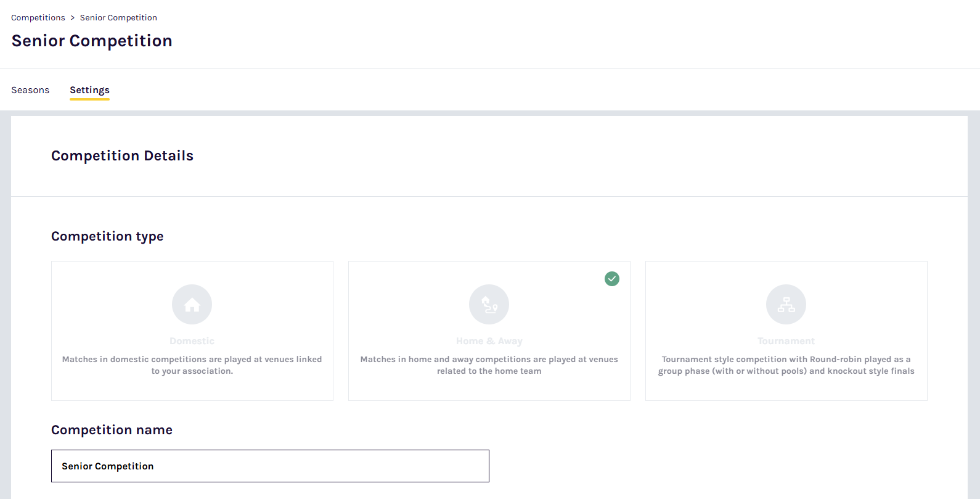Click the Home & Away route icon
Image resolution: width=980 pixels, height=499 pixels.
(489, 304)
